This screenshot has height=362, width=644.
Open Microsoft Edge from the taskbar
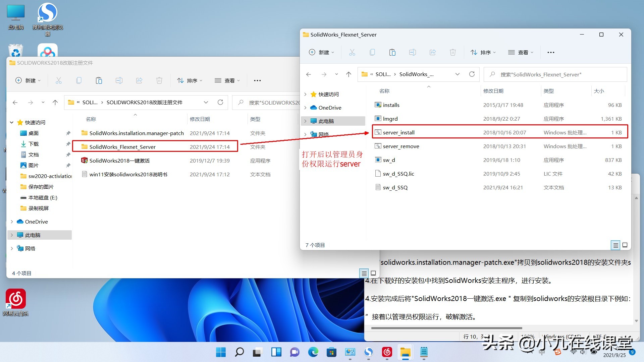(313, 352)
